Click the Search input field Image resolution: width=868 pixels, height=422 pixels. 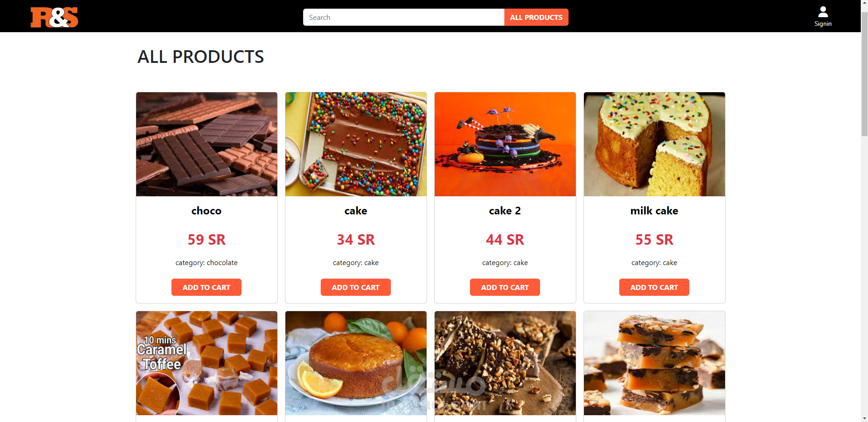click(403, 17)
